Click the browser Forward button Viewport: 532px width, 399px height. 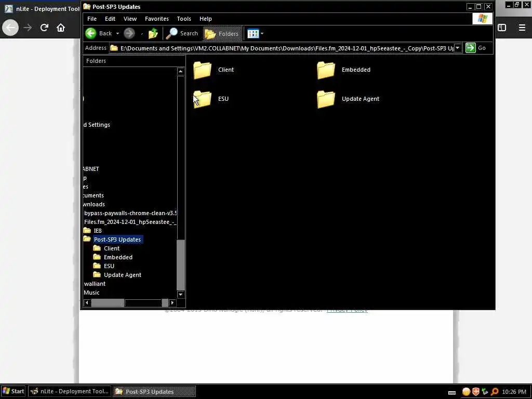coord(28,28)
